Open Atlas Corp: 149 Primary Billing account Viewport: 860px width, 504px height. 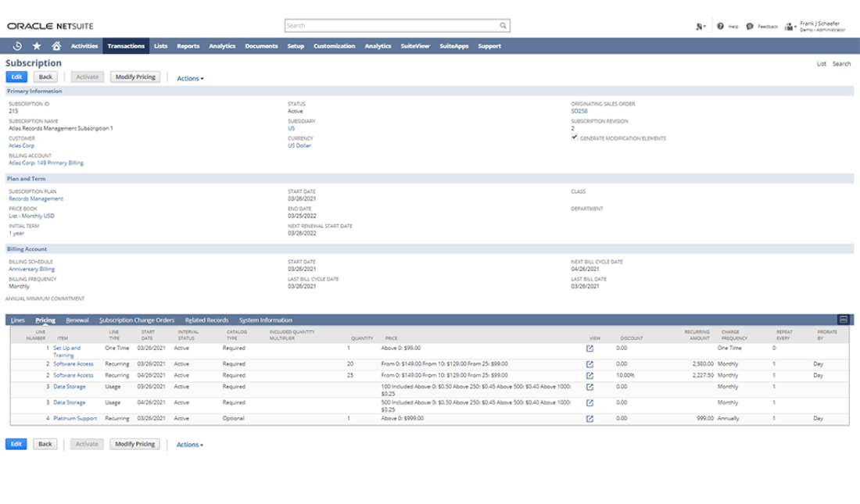coord(46,163)
